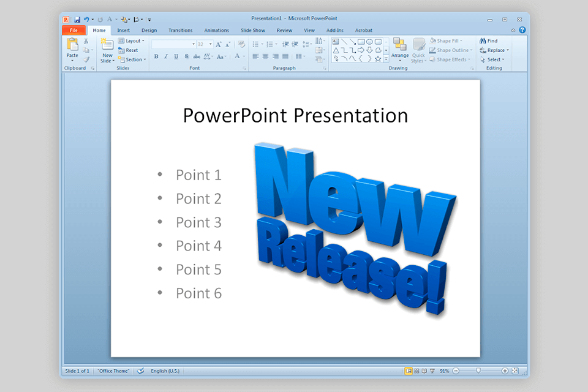Expand the shapes gallery More arrow
588x392 pixels.
pos(386,59)
